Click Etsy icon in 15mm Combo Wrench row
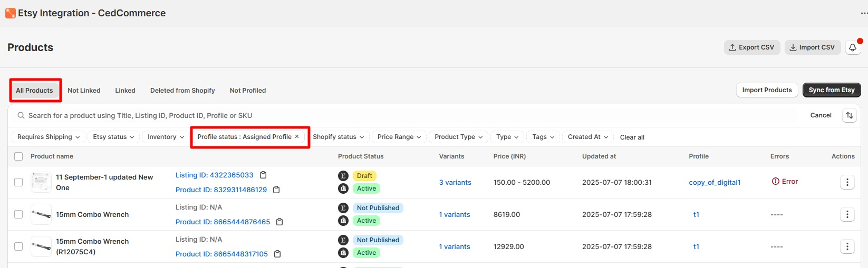This screenshot has height=268, width=868. pos(343,208)
